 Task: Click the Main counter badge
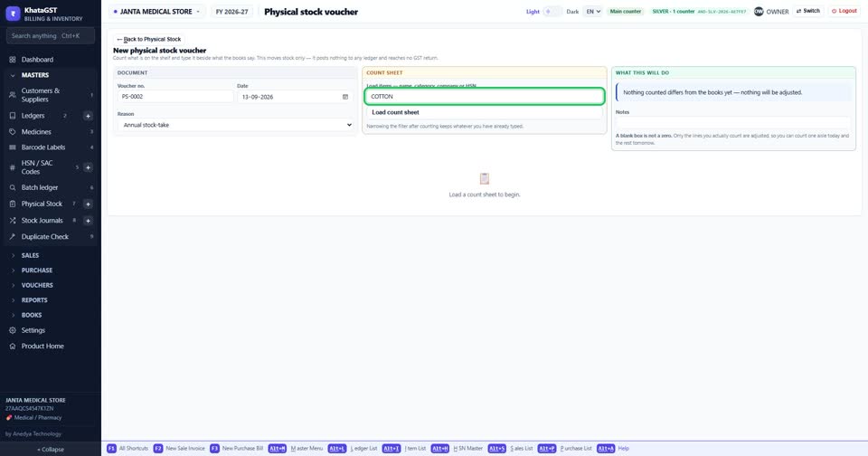[x=626, y=11]
